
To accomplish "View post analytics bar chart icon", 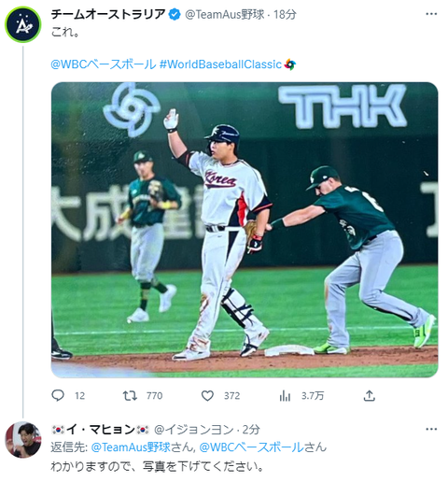I will click(285, 396).
